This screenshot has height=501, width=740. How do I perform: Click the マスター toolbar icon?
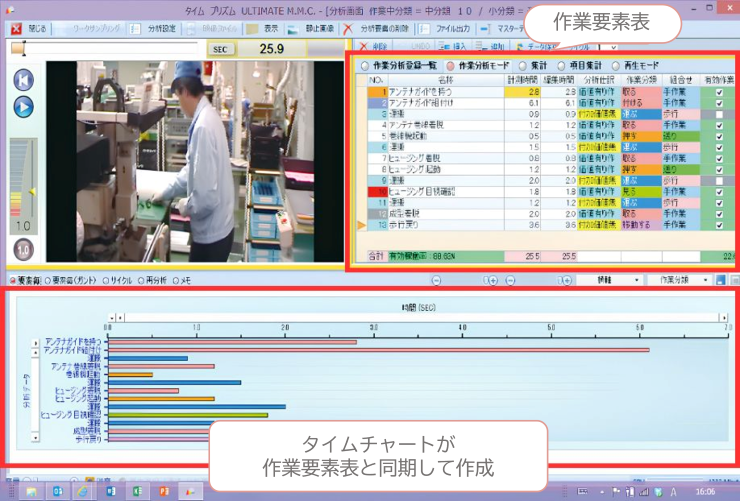pyautogui.click(x=485, y=29)
